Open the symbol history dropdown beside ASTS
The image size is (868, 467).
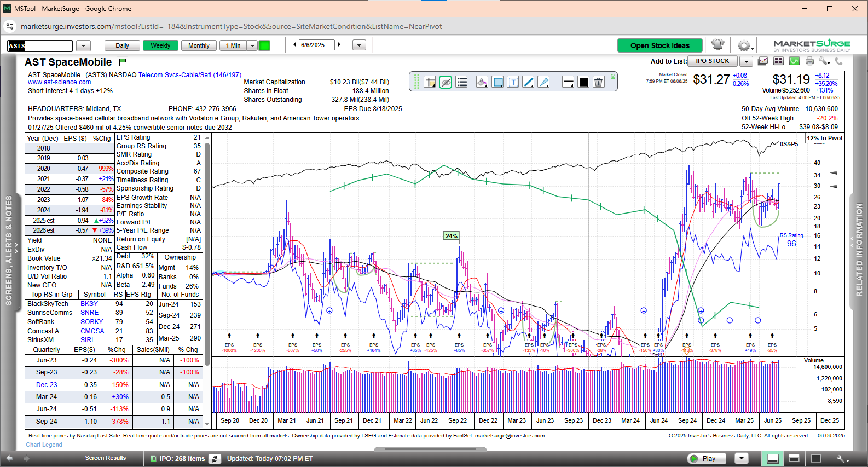click(x=83, y=46)
